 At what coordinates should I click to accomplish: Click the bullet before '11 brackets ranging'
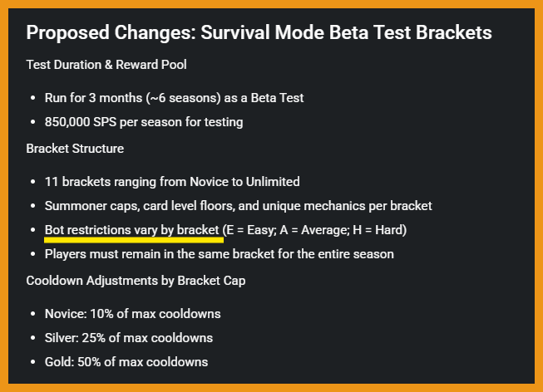pos(33,182)
